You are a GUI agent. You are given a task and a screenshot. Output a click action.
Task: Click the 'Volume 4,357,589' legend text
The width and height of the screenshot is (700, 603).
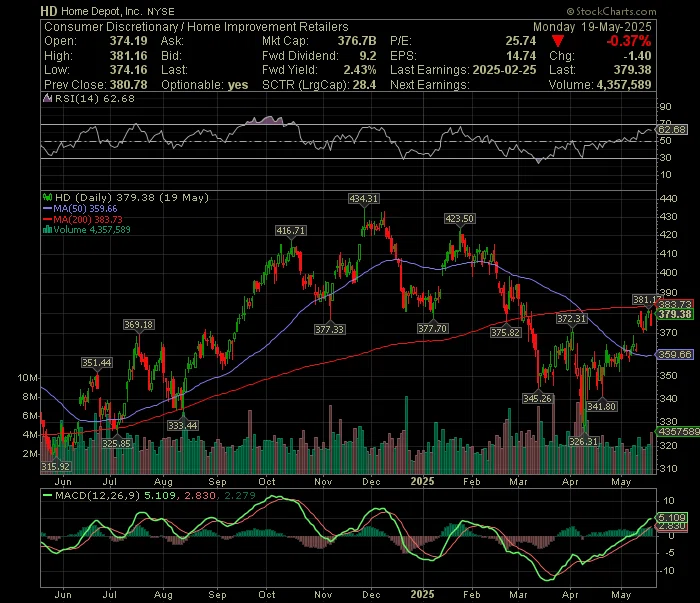pos(92,229)
